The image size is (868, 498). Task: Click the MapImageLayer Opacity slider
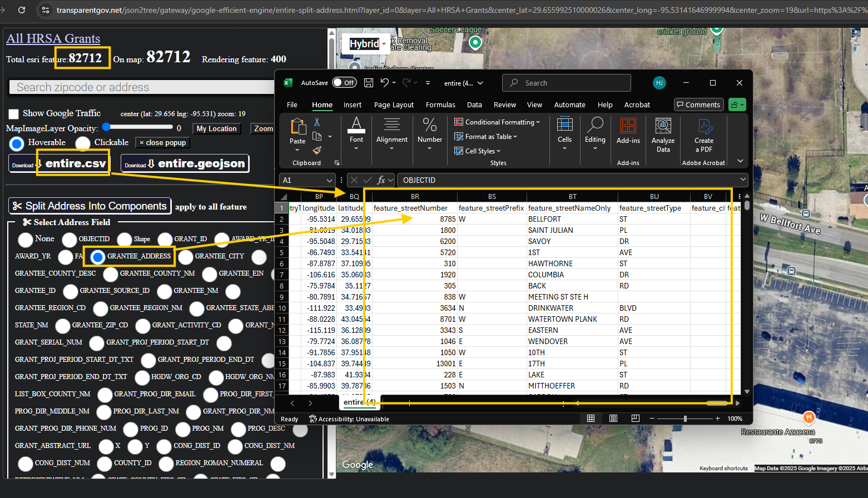coord(137,128)
